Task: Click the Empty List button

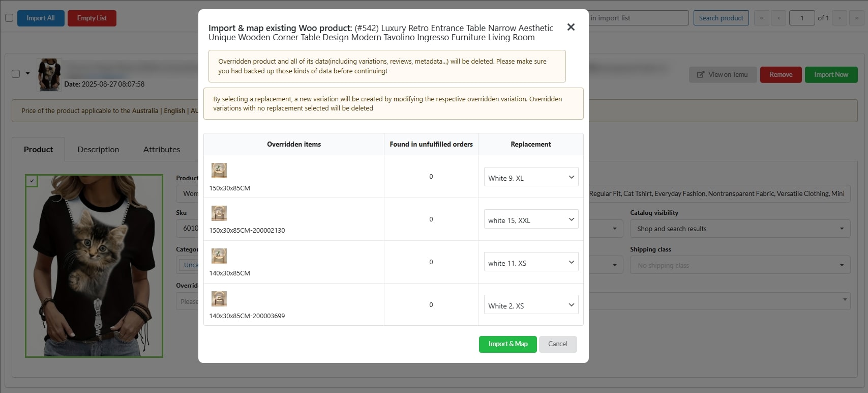Action: 92,18
